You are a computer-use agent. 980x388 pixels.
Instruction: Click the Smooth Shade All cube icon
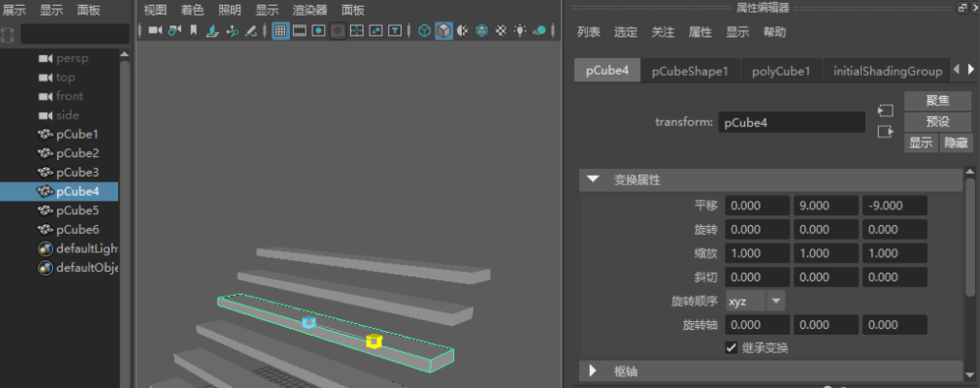[x=443, y=30]
